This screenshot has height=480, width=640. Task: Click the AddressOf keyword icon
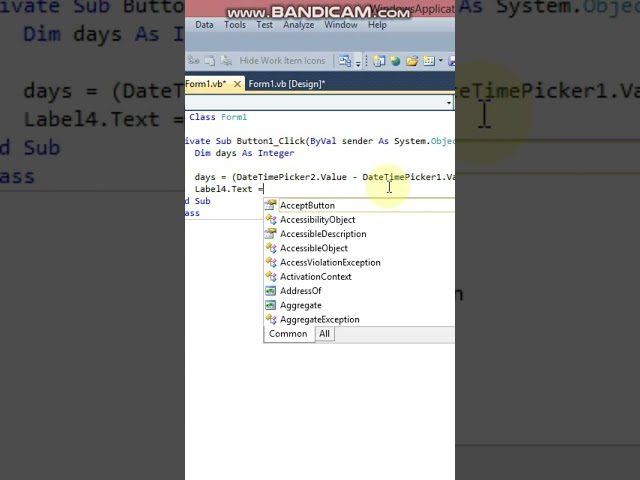tap(270, 291)
